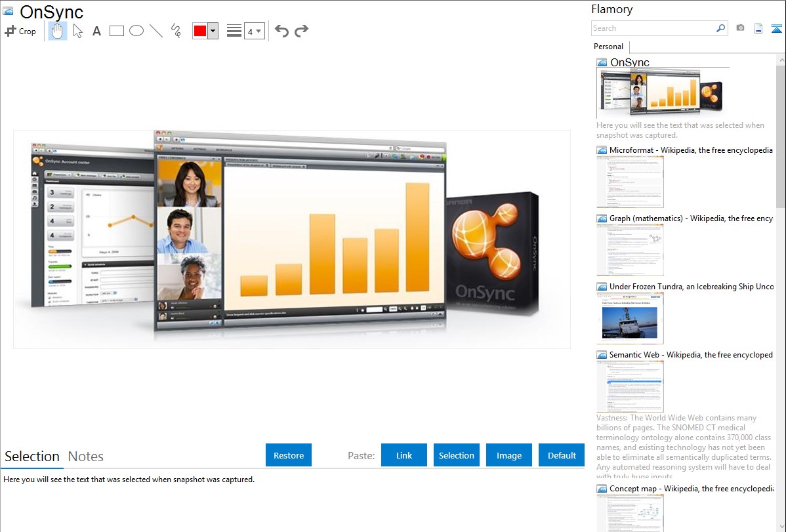Click the Concept map snapshot page icon

pyautogui.click(x=602, y=488)
